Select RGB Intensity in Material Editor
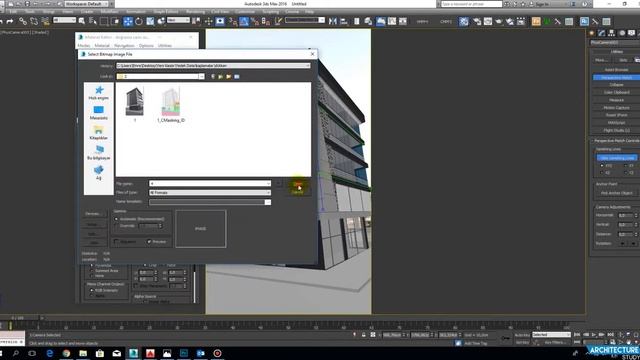 pos(91,290)
